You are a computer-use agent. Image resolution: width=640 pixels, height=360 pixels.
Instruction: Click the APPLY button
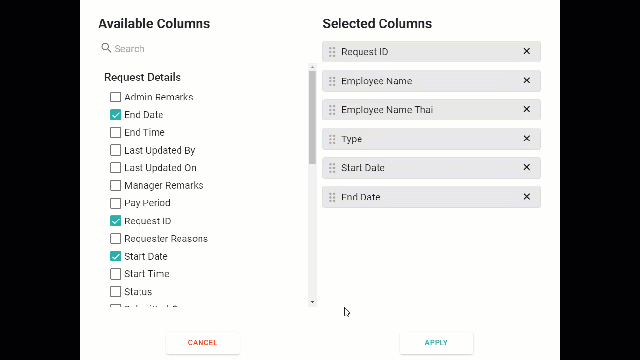pos(436,342)
